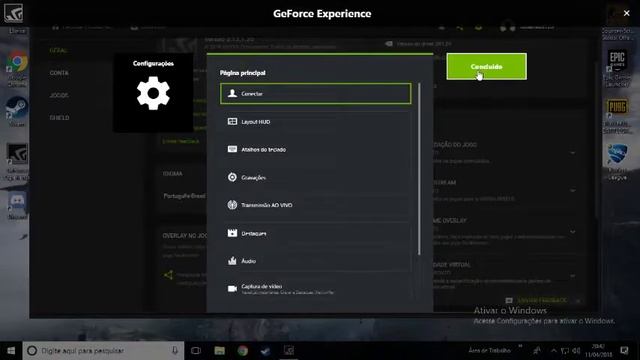Screen dimensions: 640x360
Task: Open the volume tray icon
Action: coord(576,351)
